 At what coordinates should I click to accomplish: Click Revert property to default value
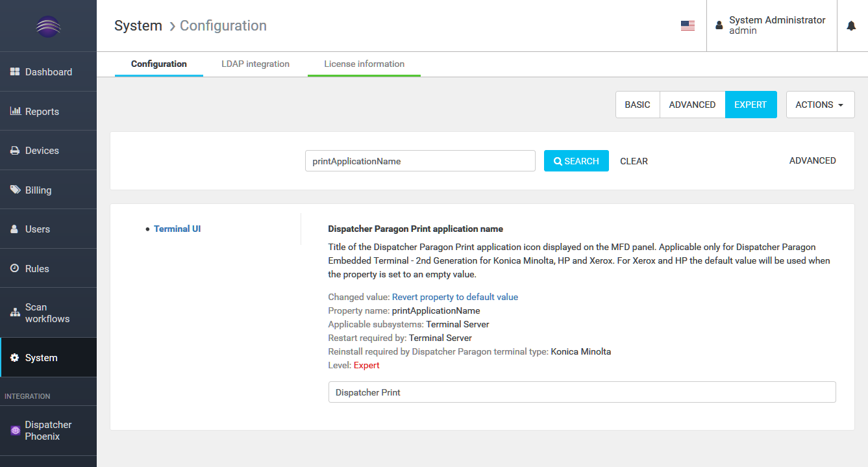[454, 297]
